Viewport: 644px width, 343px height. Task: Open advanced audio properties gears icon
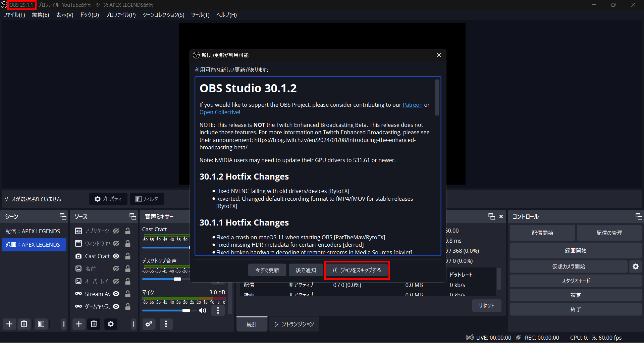pyautogui.click(x=149, y=324)
